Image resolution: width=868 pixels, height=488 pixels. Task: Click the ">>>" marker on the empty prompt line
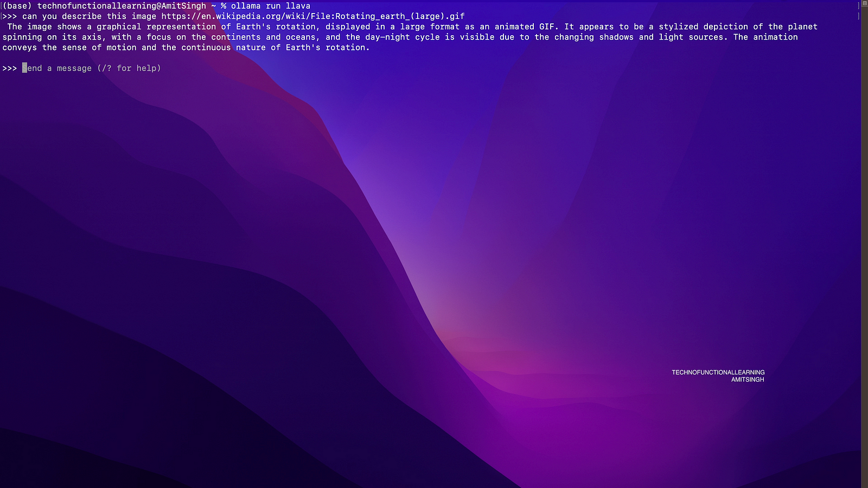10,68
